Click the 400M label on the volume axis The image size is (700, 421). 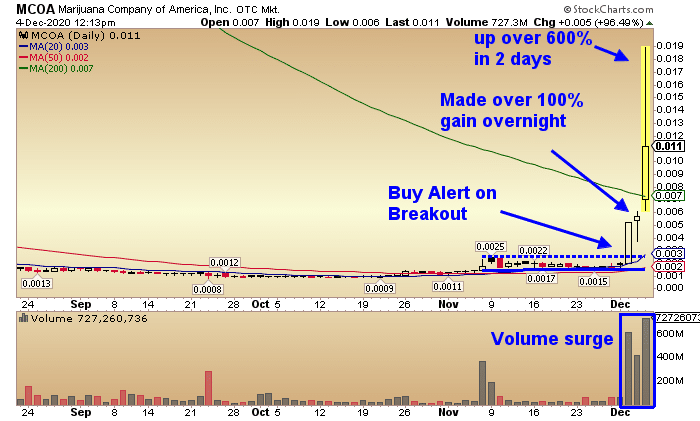tap(670, 357)
